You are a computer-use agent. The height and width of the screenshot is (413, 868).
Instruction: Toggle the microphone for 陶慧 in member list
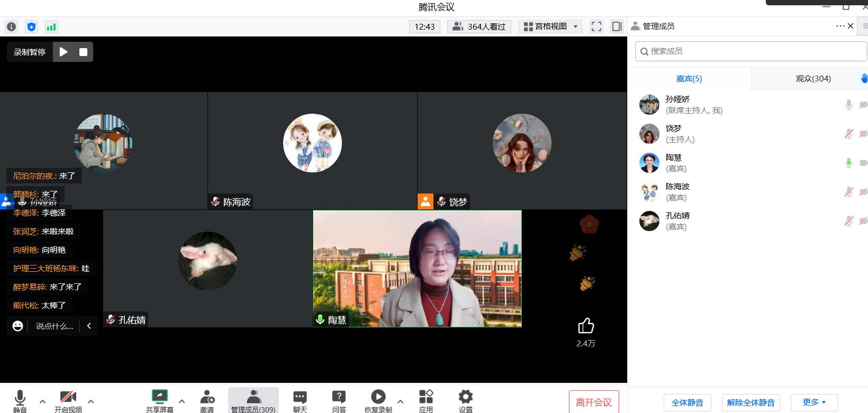pyautogui.click(x=848, y=163)
